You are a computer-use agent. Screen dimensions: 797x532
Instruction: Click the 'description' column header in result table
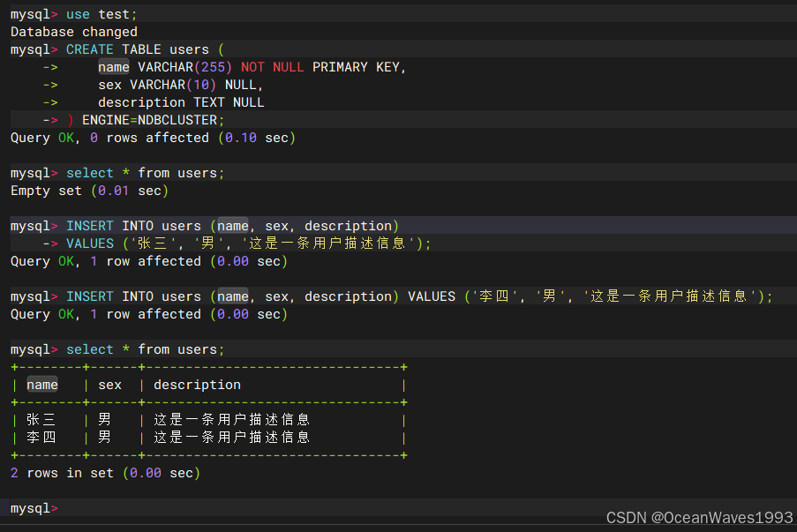tap(197, 386)
